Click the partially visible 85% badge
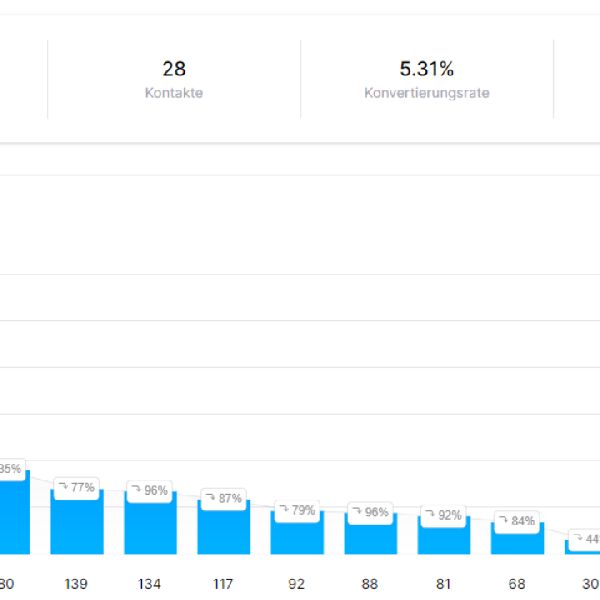The height and width of the screenshot is (600, 600). [x=10, y=468]
